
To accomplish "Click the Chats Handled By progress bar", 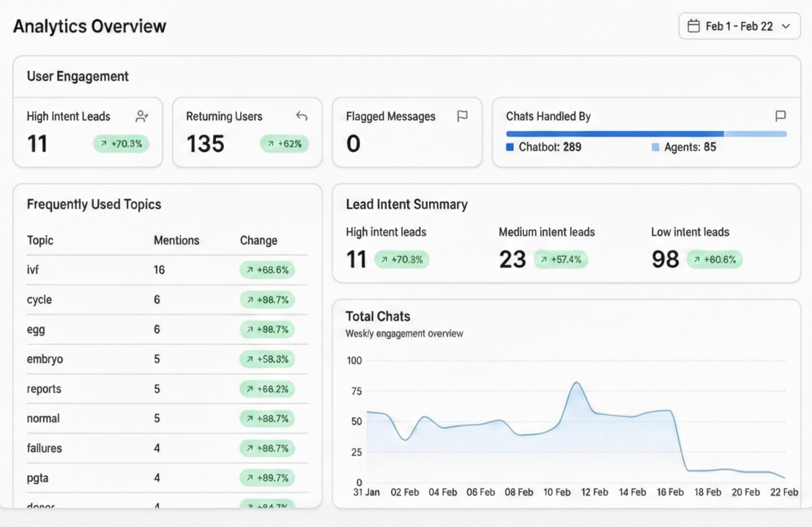I will tap(647, 134).
